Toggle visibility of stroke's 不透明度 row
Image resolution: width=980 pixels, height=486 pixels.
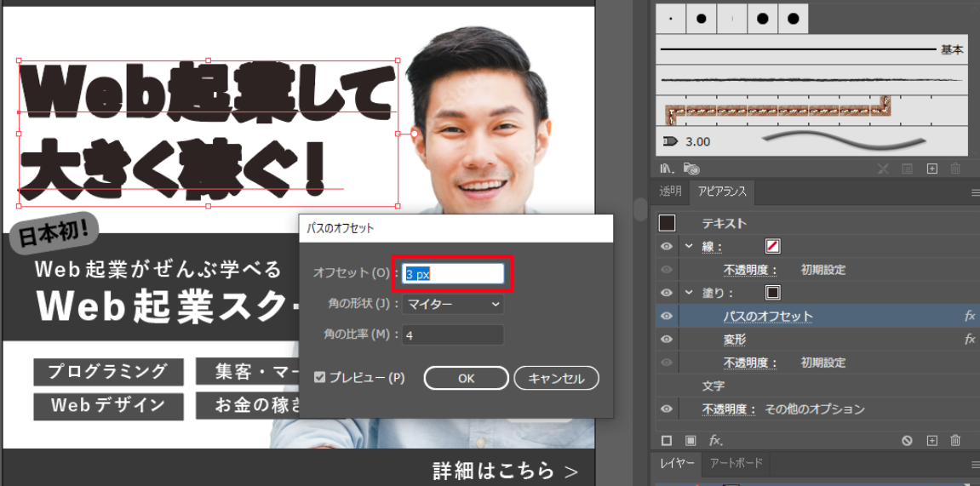[x=667, y=270]
